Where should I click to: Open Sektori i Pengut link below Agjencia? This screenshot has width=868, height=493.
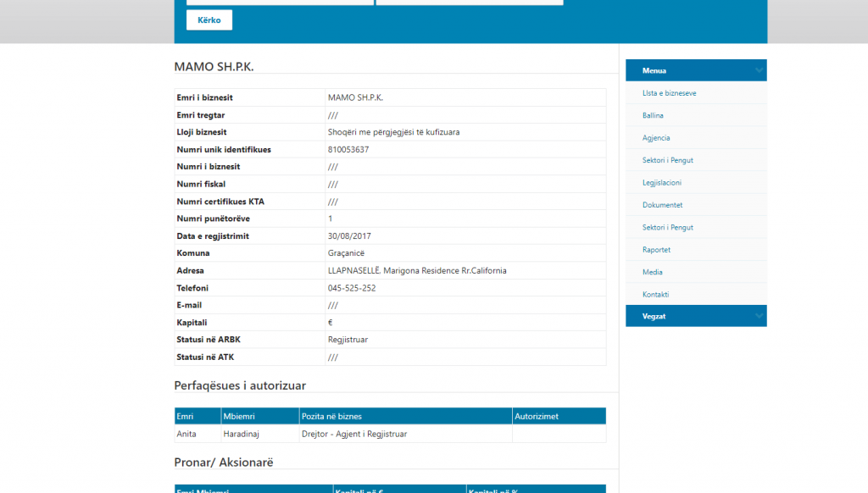pyautogui.click(x=668, y=160)
